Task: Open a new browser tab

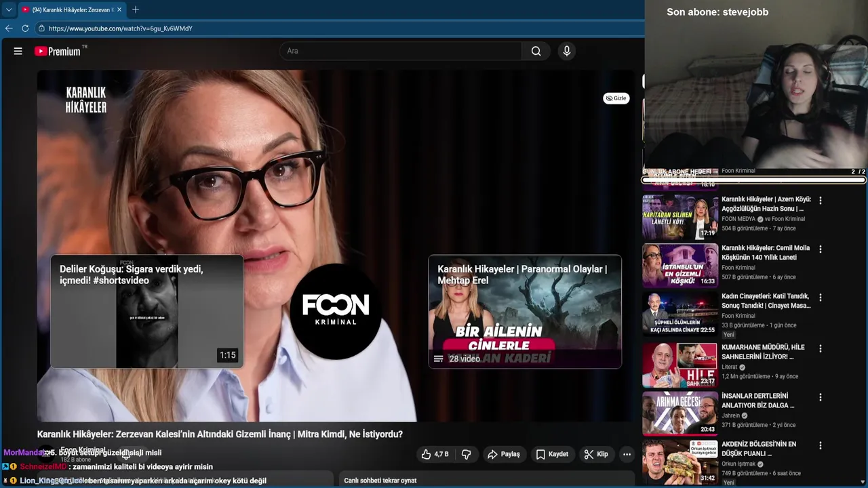Action: coord(136,9)
